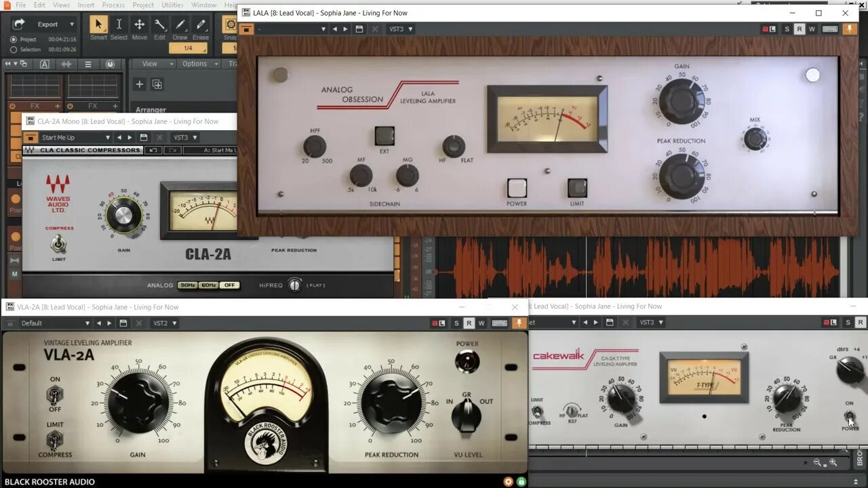Choose the Move tool
This screenshot has width=868, height=488.
point(139,24)
